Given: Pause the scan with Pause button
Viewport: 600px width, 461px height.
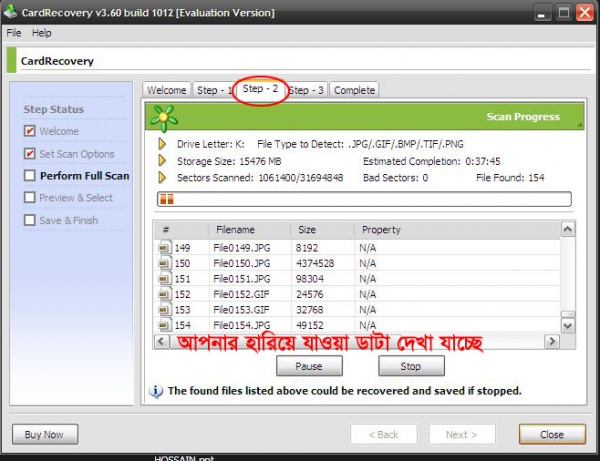Looking at the screenshot, I should coord(309,366).
